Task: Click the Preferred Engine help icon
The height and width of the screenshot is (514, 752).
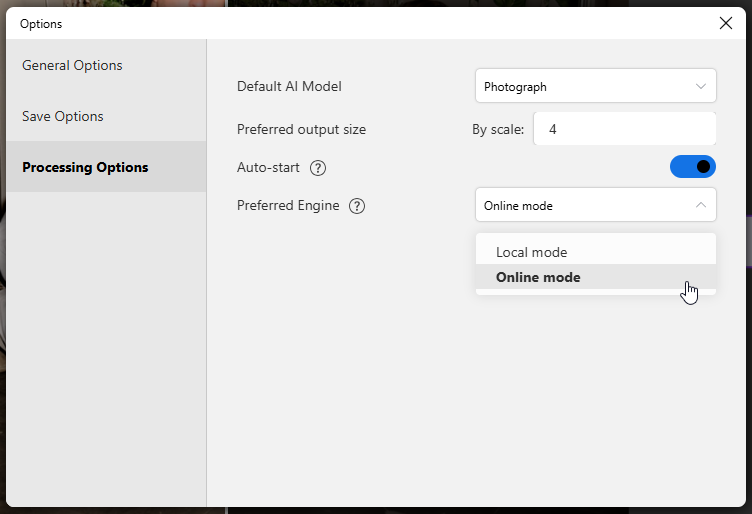Action: 357,206
